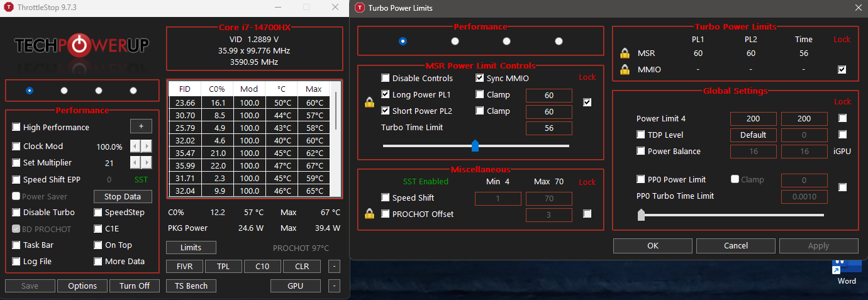This screenshot has height=300, width=868.
Task: Click the Stop Data button
Action: (x=123, y=196)
